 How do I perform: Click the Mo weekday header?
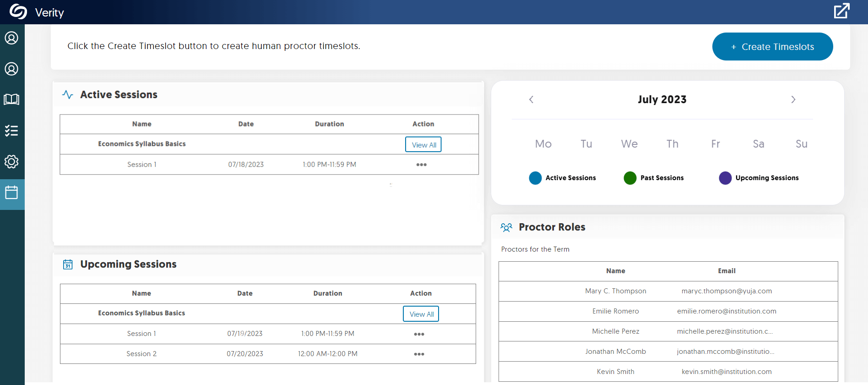click(x=543, y=144)
